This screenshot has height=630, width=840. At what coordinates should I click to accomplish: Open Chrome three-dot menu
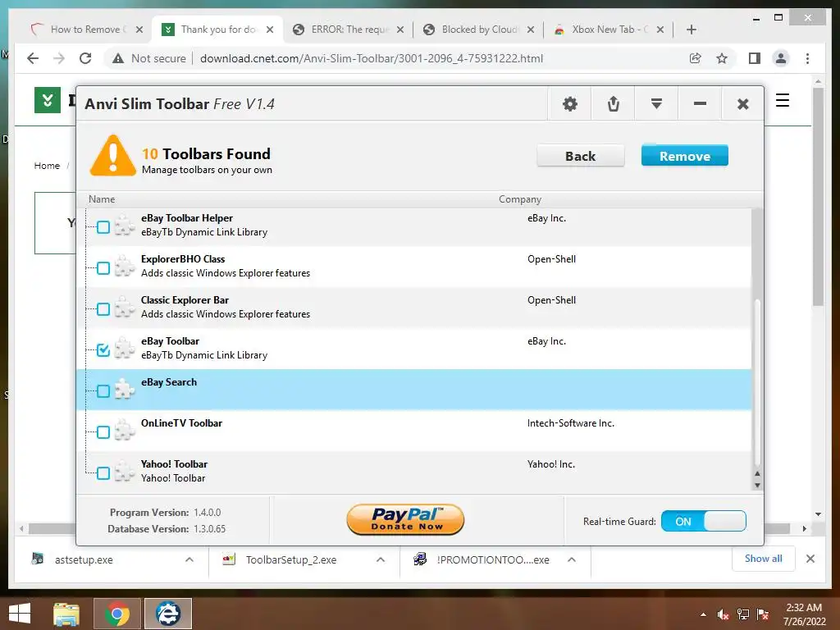tap(807, 58)
